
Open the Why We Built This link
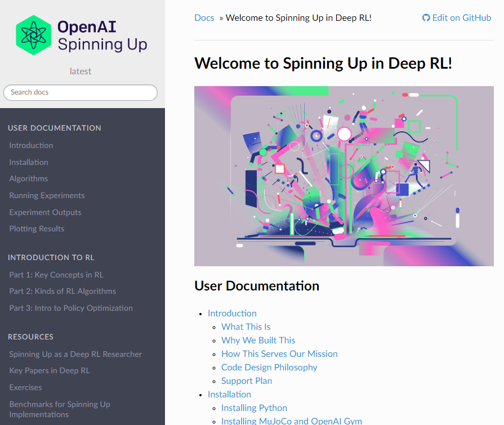pos(258,341)
